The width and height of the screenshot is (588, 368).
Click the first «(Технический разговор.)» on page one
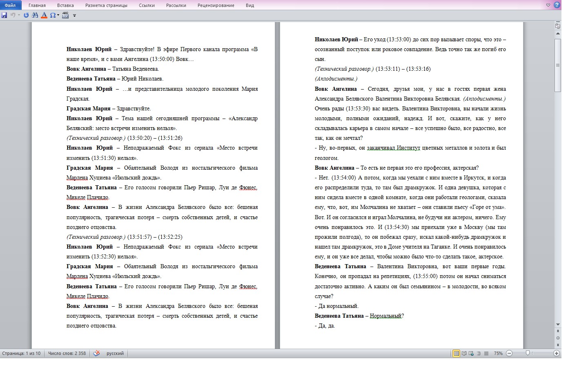[96, 138]
